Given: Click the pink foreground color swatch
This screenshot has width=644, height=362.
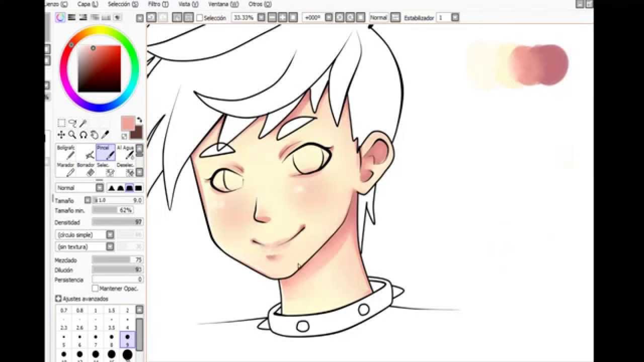Looking at the screenshot, I should coord(128,123).
